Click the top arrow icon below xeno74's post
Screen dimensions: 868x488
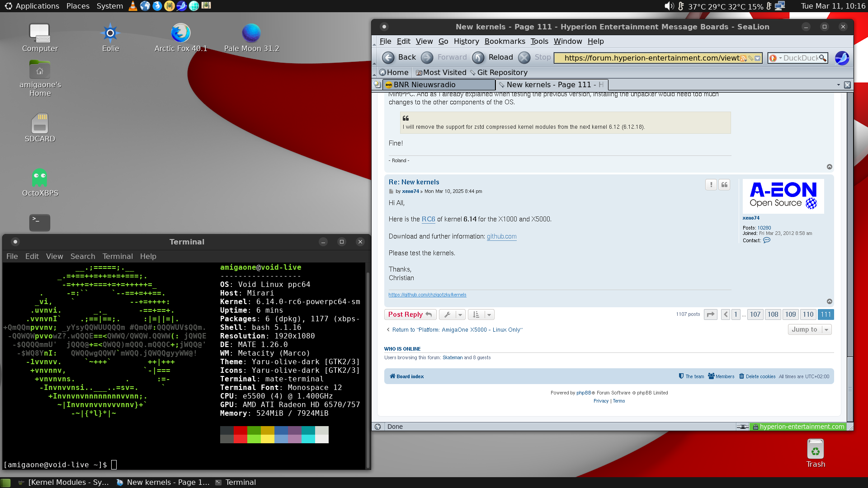[x=830, y=301]
